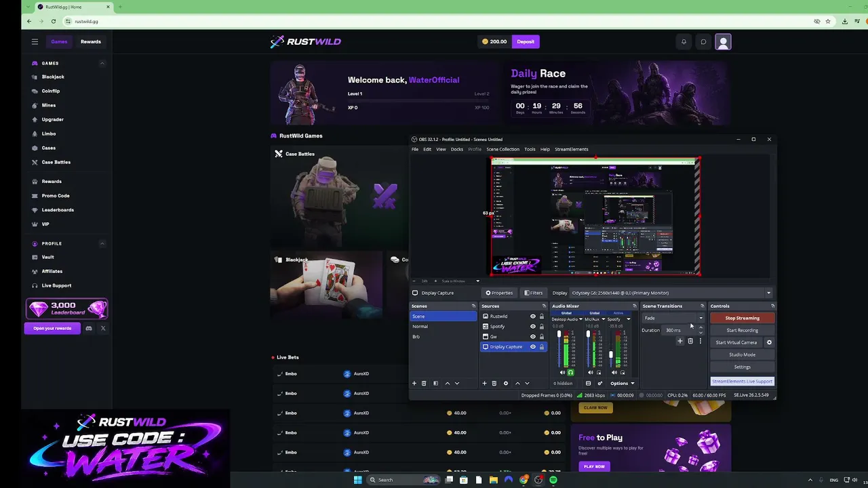This screenshot has width=868, height=488.
Task: View Leaderboards from the sidebar
Action: [58, 210]
